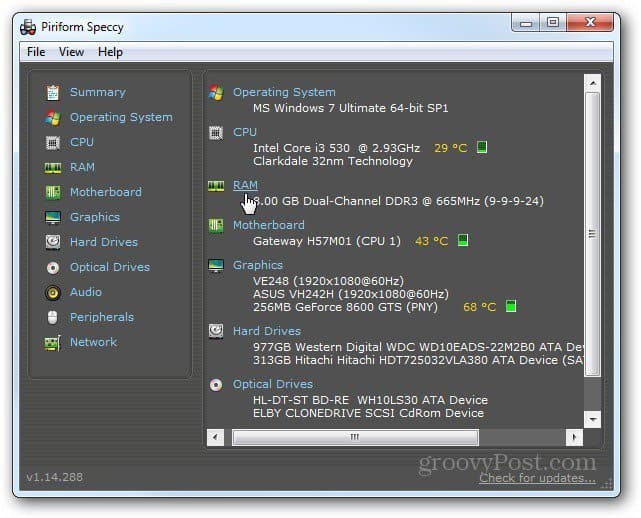
Task: Click the 68 °C graphics temperature value
Action: click(x=480, y=307)
